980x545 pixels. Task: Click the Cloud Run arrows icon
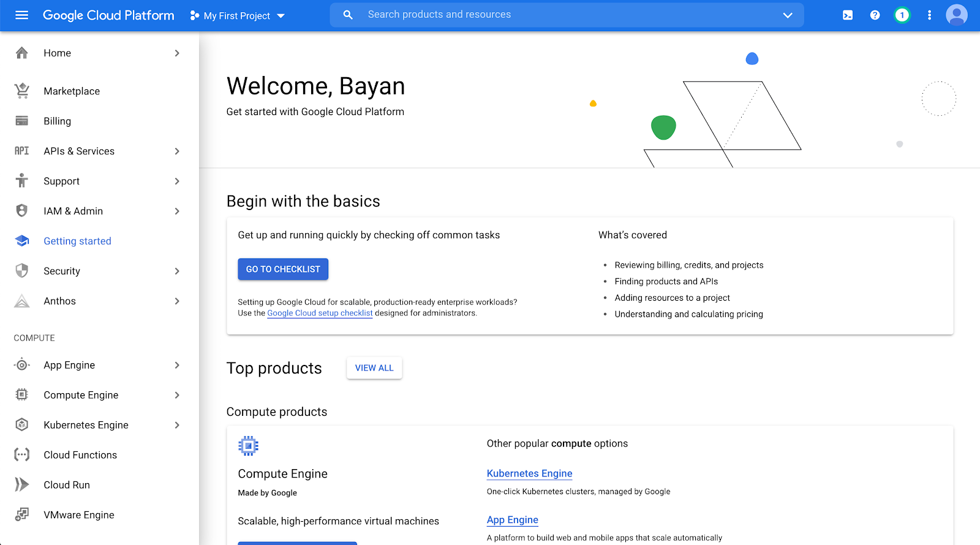click(x=22, y=485)
